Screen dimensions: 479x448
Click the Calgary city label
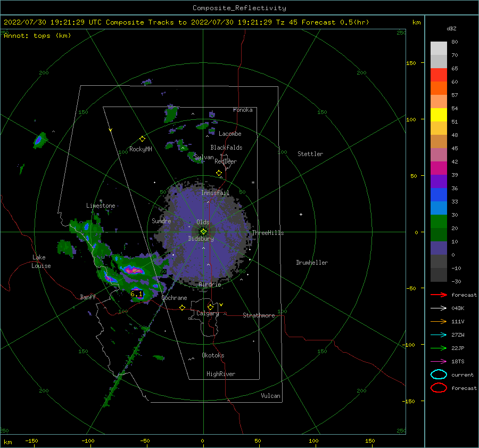[208, 313]
